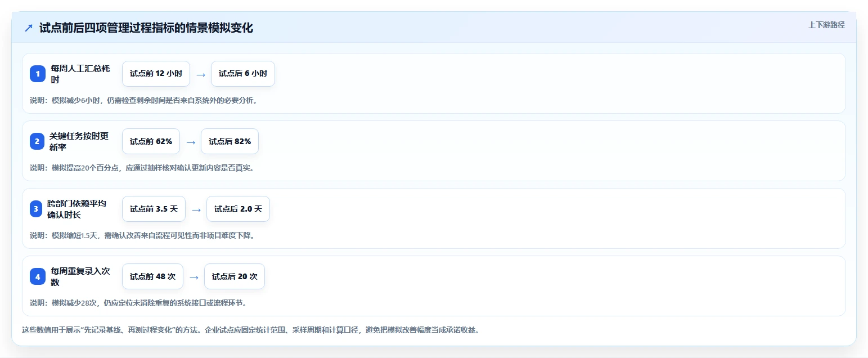This screenshot has width=868, height=358.
Task: Click the 试点前 48 次 pill
Action: (x=152, y=276)
